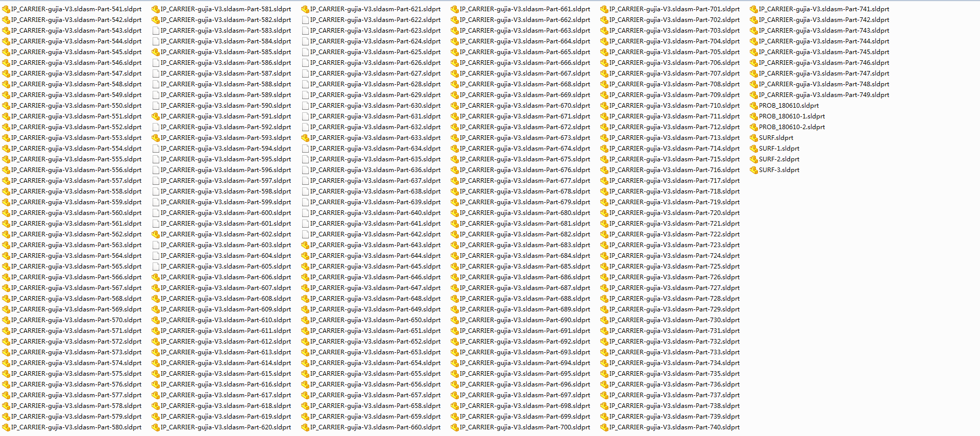Click the icon of Part-749.sldprt file
This screenshot has height=436, width=980.
[754, 95]
